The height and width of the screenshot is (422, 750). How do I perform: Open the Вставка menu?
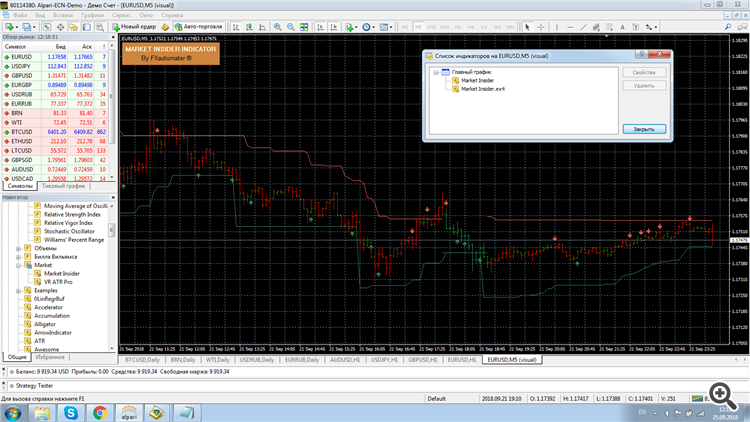[x=63, y=15]
